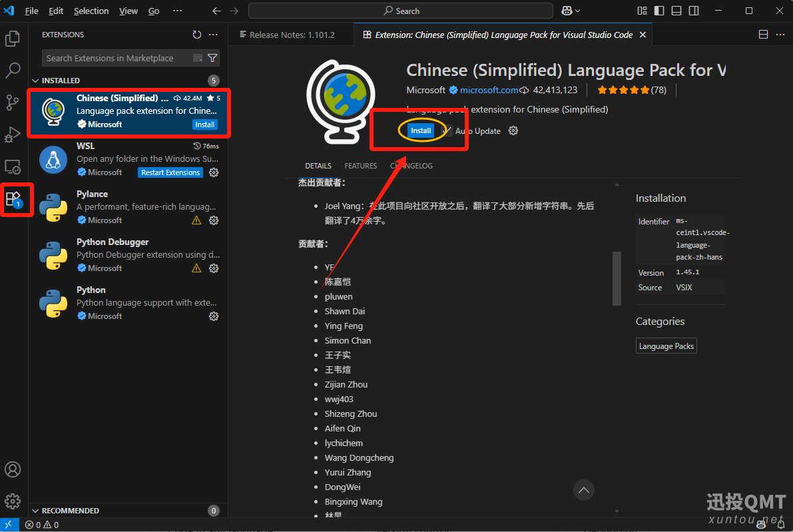Go back with the left arrow
The width and height of the screenshot is (793, 532).
click(x=216, y=11)
